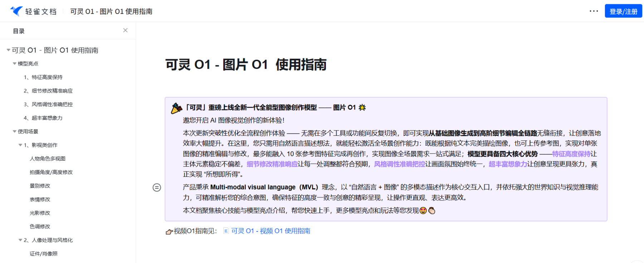Click the purple 特征高度保持 highlighted text
The height and width of the screenshot is (263, 644).
(x=571, y=154)
